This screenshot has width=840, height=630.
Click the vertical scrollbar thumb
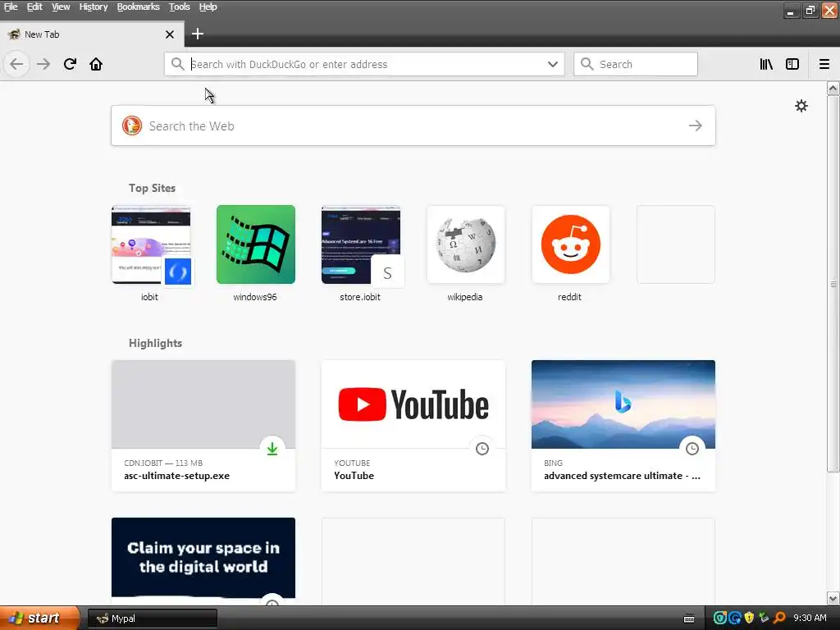pyautogui.click(x=833, y=284)
